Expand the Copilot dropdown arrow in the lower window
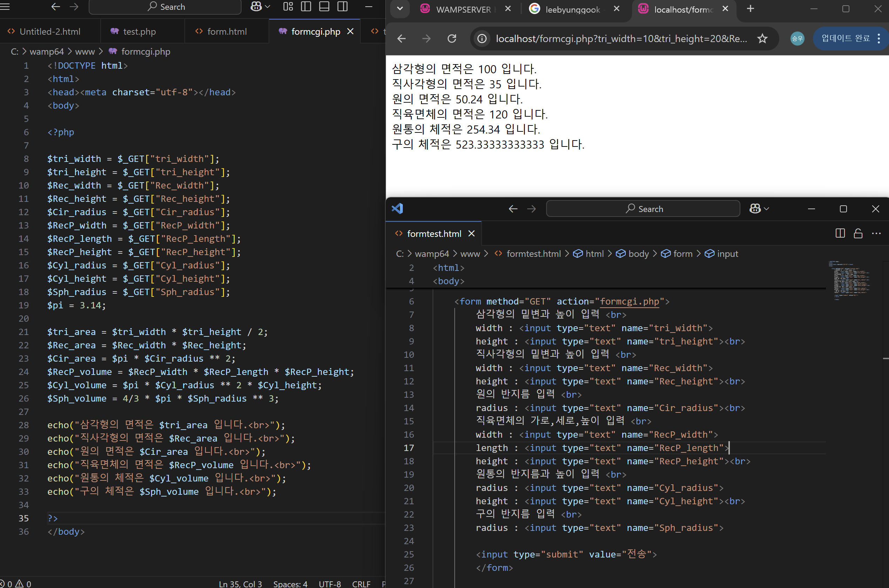The height and width of the screenshot is (588, 889). coord(766,209)
